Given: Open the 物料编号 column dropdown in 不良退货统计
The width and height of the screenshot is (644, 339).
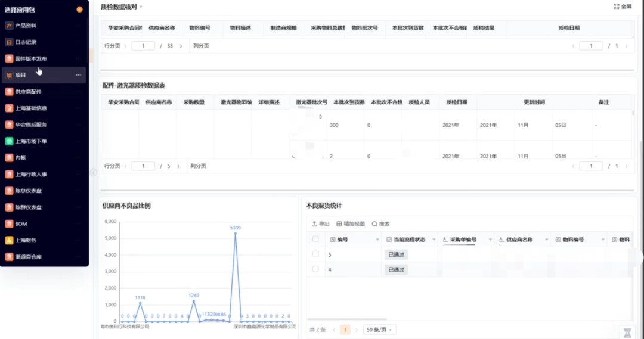Looking at the screenshot, I should pos(602,240).
